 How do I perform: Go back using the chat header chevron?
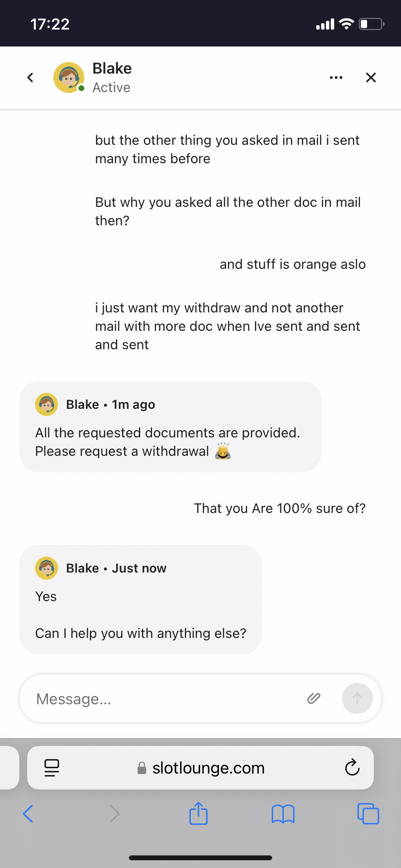(30, 77)
